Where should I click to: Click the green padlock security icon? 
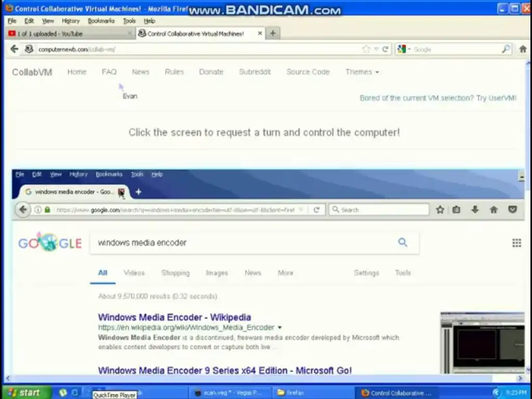(x=47, y=210)
